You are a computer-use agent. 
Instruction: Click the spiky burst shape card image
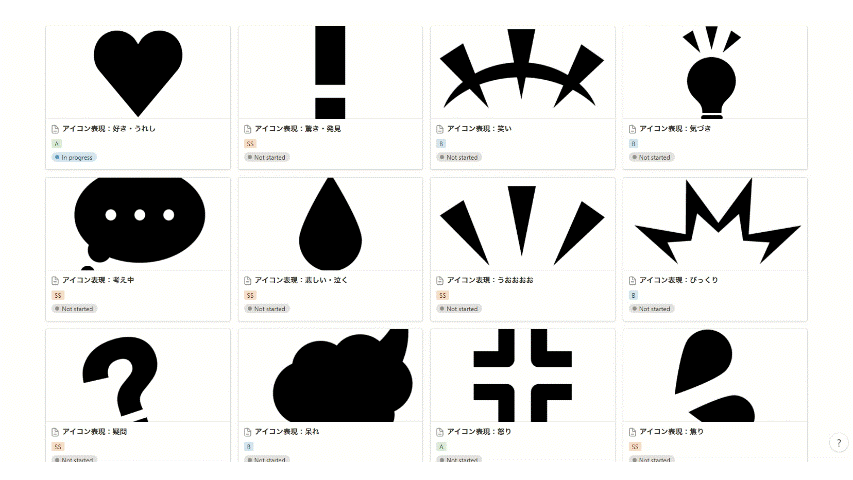click(x=715, y=224)
